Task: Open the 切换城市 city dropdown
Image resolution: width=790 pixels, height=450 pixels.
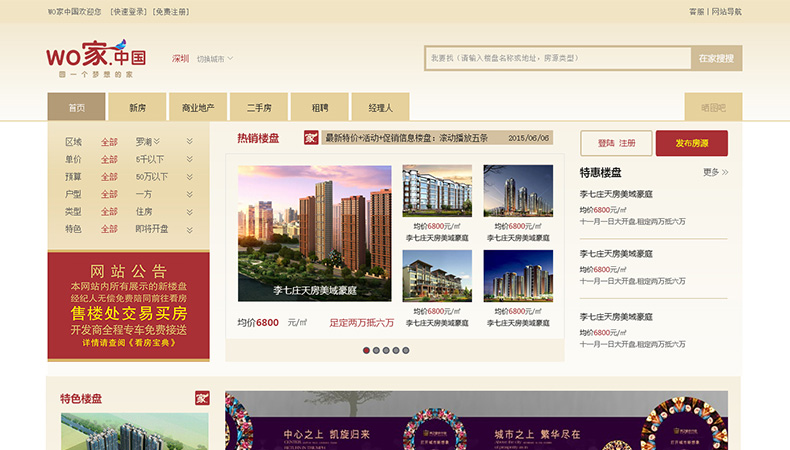Action: pos(215,58)
